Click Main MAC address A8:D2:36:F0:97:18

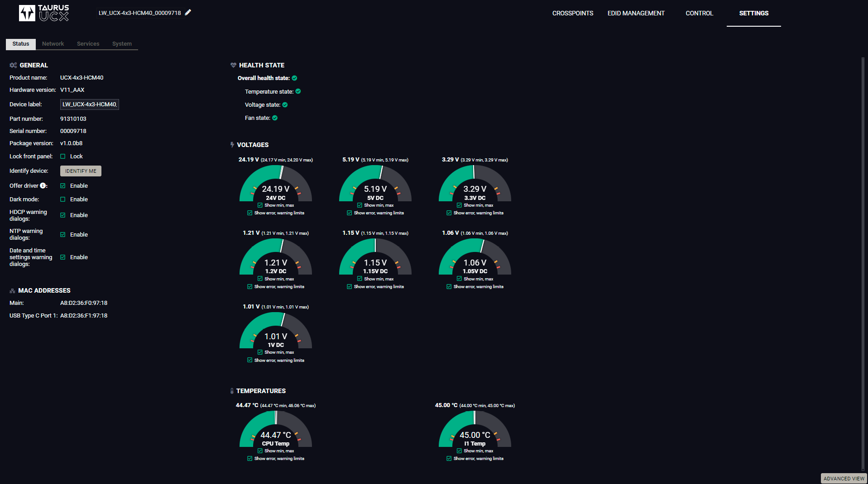coord(84,303)
